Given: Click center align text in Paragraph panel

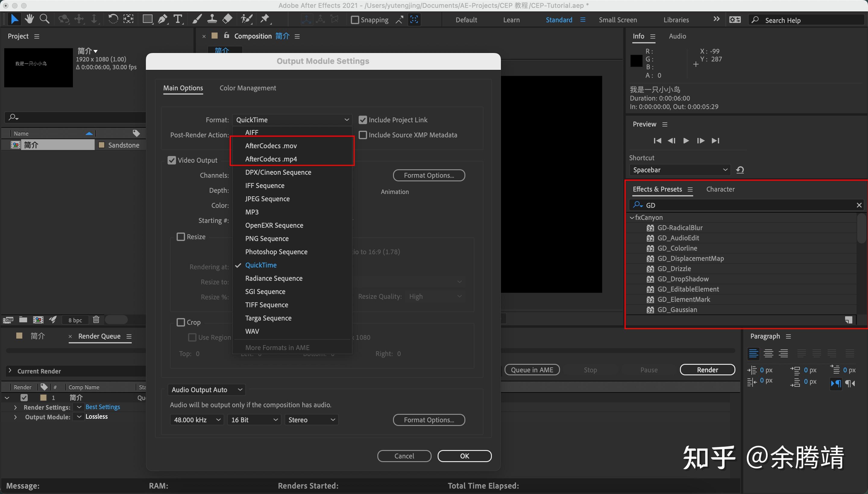Looking at the screenshot, I should click(x=768, y=354).
